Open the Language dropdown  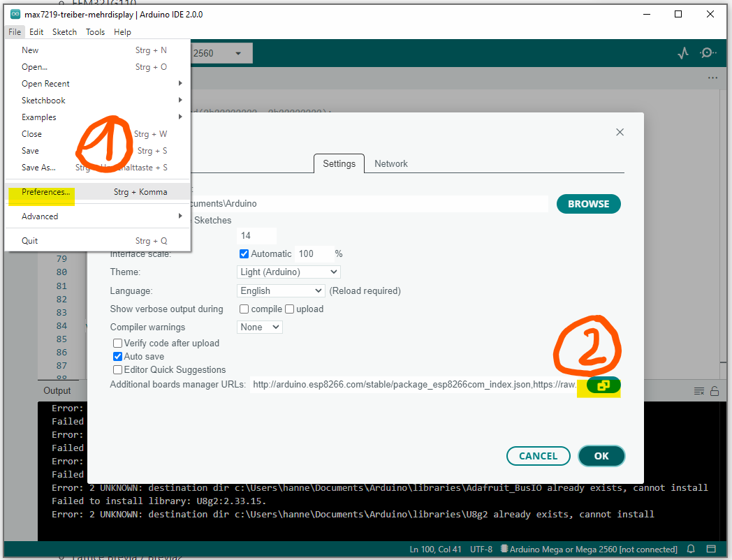tap(281, 290)
